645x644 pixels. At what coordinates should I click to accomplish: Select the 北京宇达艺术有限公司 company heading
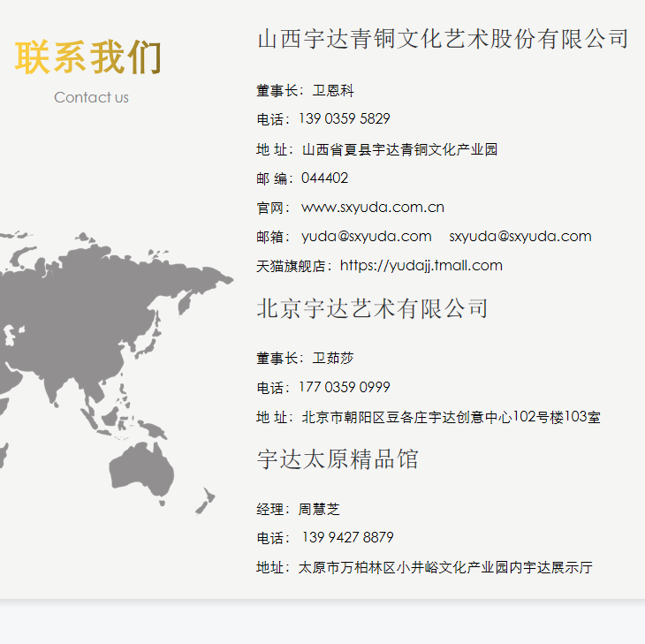pos(372,308)
